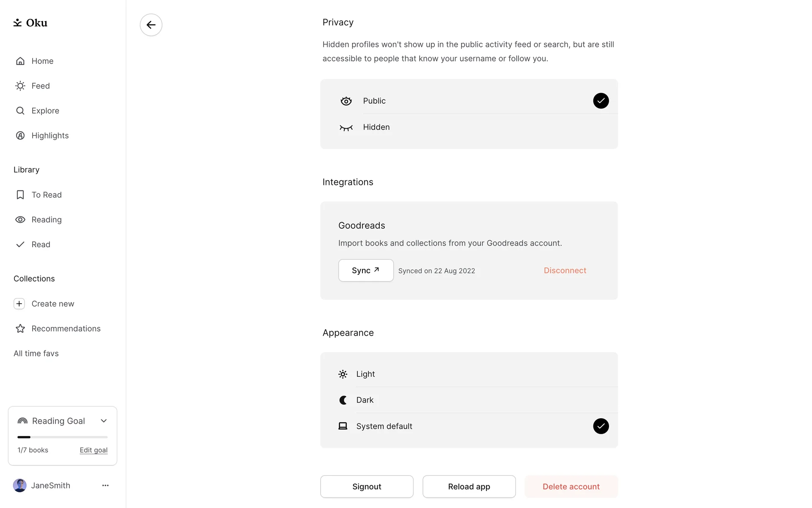Click the Oku logo

pos(30,23)
